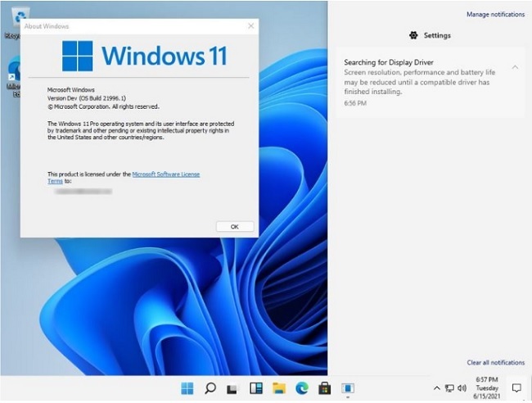
Task: Open the Start menu from the taskbar
Action: tap(187, 388)
